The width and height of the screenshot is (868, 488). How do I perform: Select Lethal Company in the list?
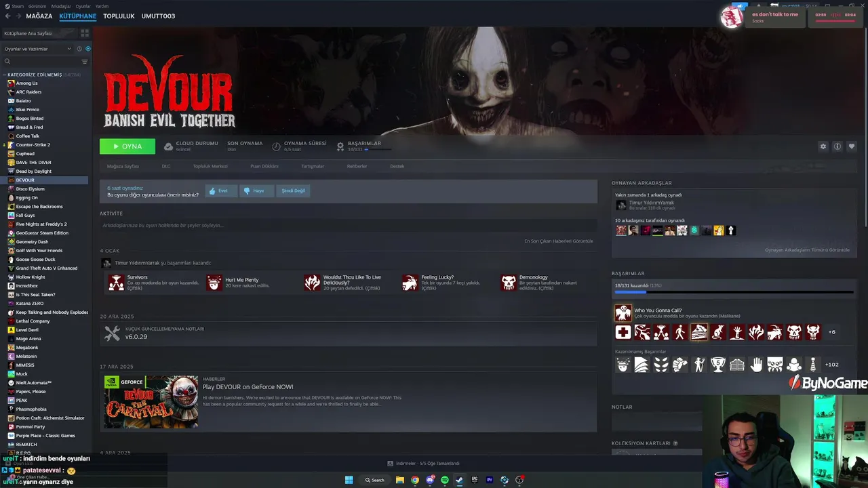coord(33,321)
